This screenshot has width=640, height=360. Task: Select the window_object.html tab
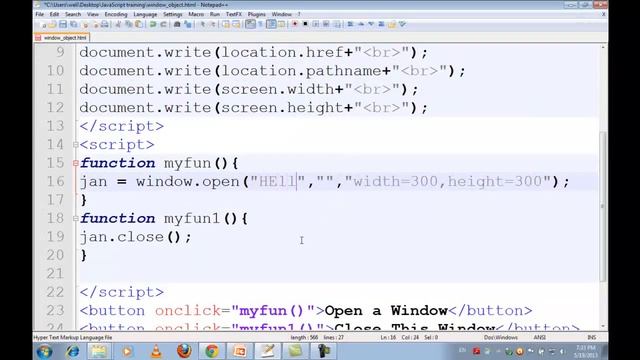pos(62,38)
